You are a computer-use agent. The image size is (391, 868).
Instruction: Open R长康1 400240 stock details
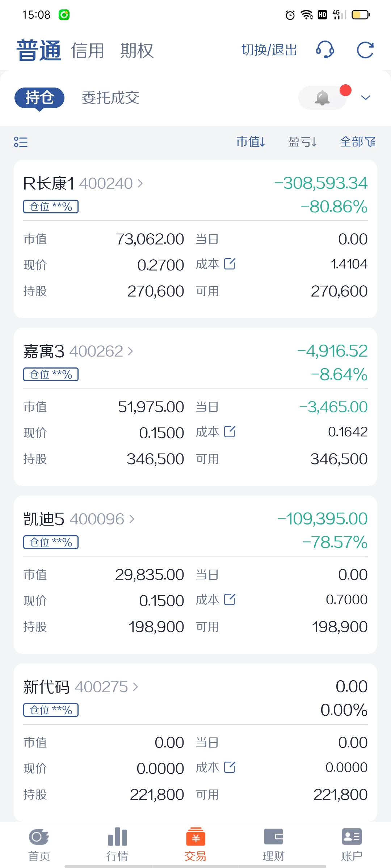click(83, 183)
